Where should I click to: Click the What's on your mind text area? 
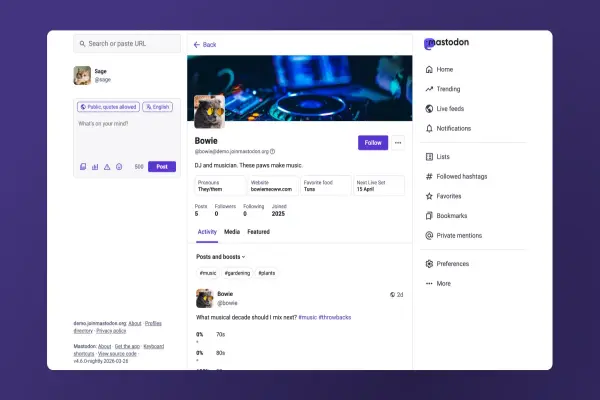[x=127, y=138]
